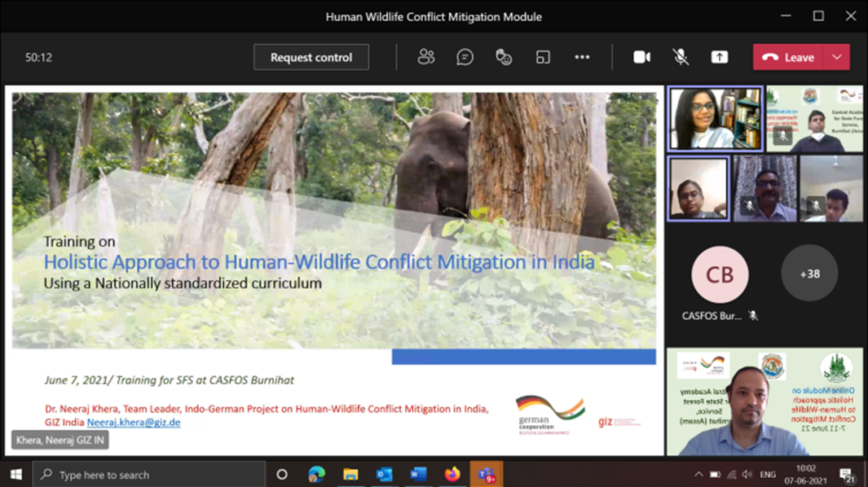Click the +38 more participants circle

809,274
